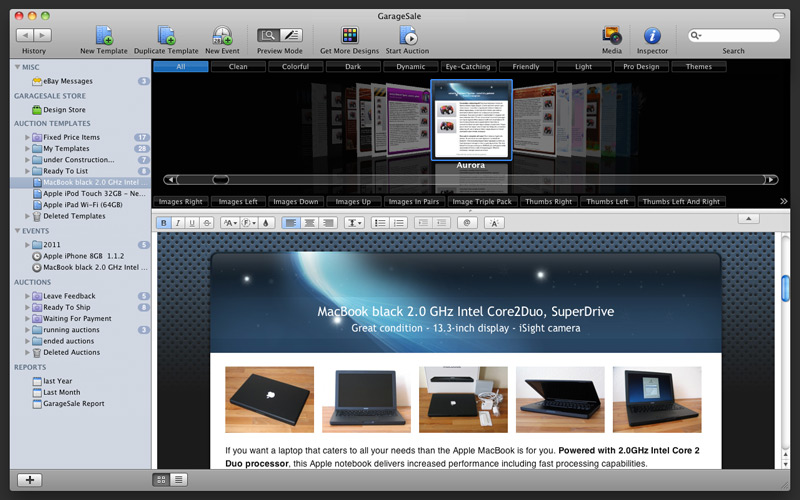Open Get More Designs

349,36
